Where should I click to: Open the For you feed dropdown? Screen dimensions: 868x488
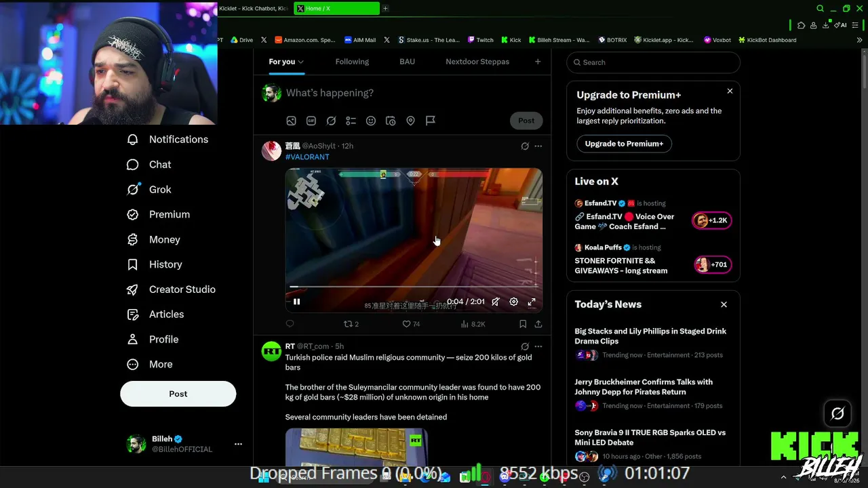286,62
